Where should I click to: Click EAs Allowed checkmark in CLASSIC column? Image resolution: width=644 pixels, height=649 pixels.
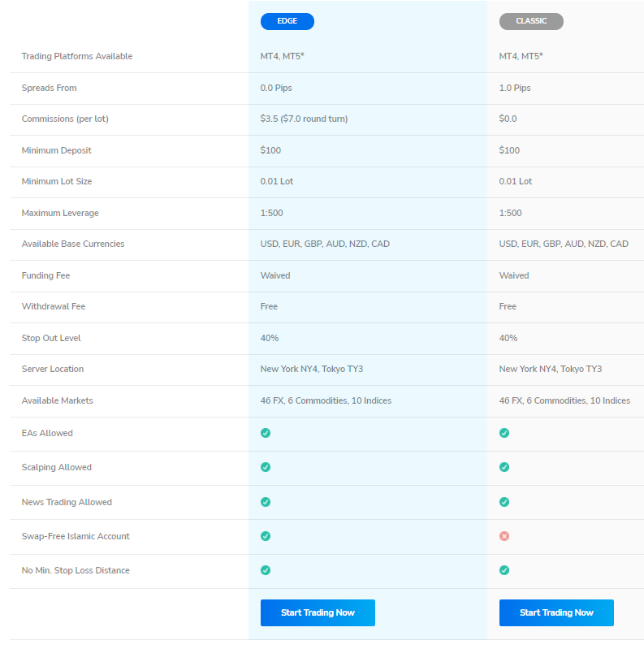504,433
